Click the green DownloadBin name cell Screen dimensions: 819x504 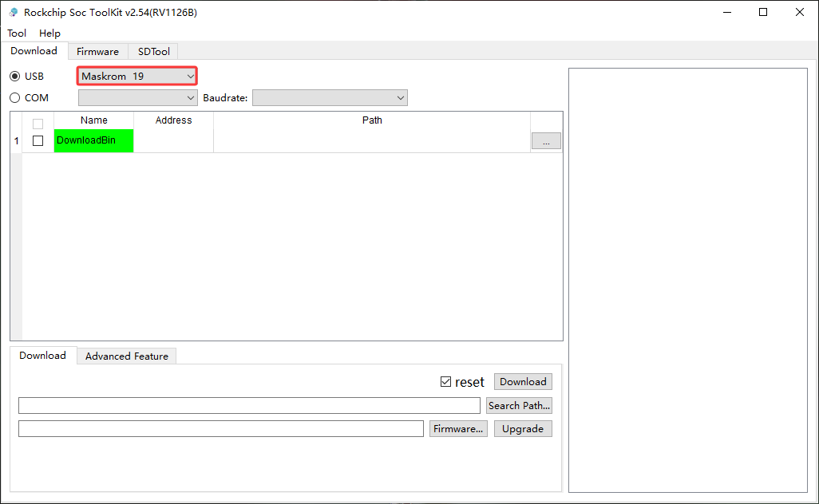[93, 141]
